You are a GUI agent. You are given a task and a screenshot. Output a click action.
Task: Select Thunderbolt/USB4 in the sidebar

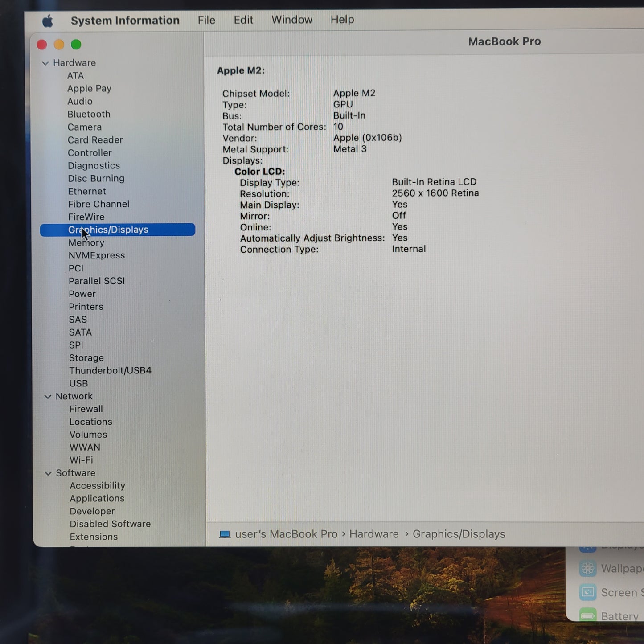(110, 370)
